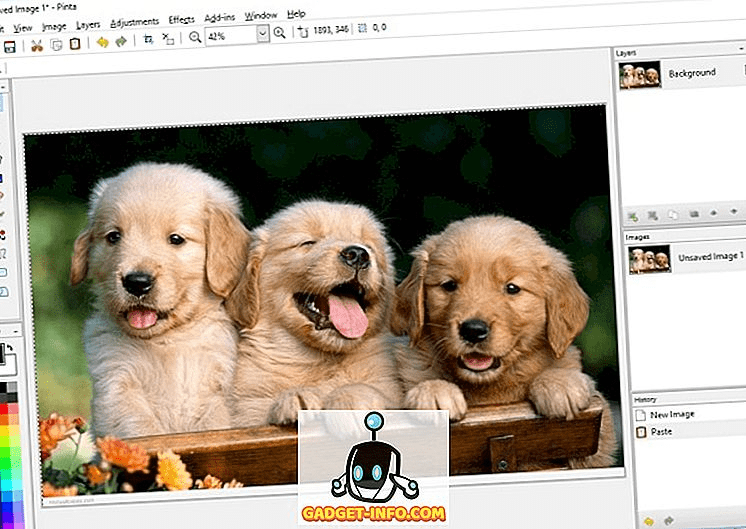
Task: Open the Window menu
Action: point(261,16)
